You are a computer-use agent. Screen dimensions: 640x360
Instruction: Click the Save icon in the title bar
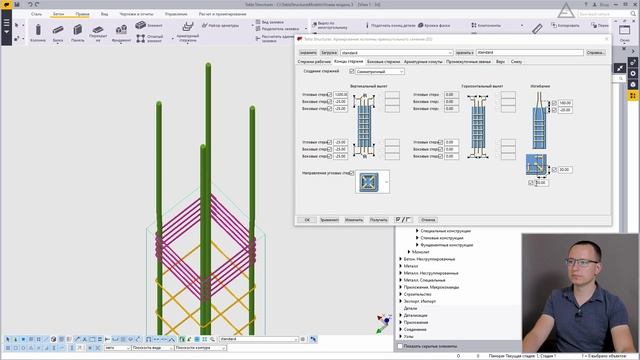[17, 4]
